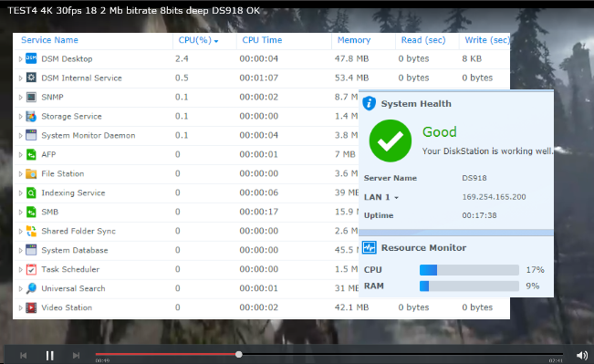Expand the SNMP service row

point(20,98)
